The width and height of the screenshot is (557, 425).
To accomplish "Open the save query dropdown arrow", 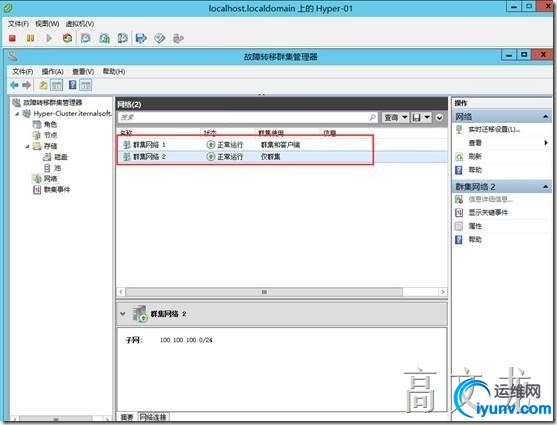I will pos(427,117).
